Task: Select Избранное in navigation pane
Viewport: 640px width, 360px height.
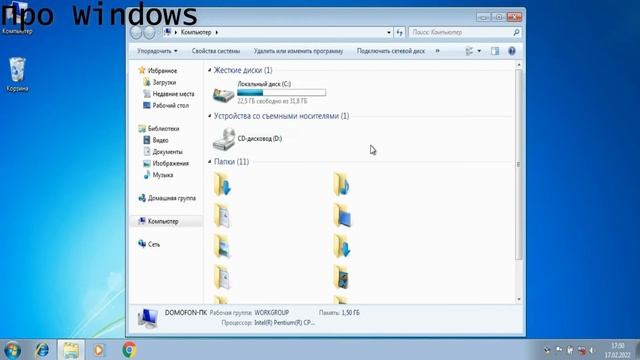Action: (x=158, y=71)
